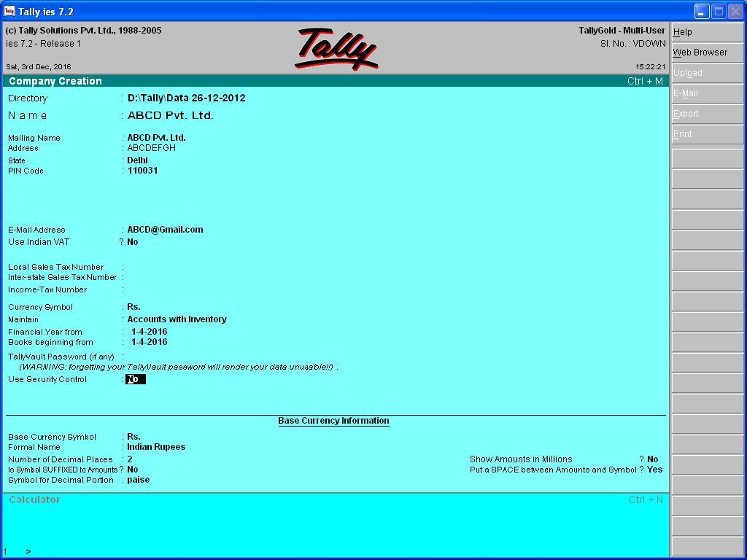Click the Calculator panel header
747x560 pixels.
[x=36, y=499]
